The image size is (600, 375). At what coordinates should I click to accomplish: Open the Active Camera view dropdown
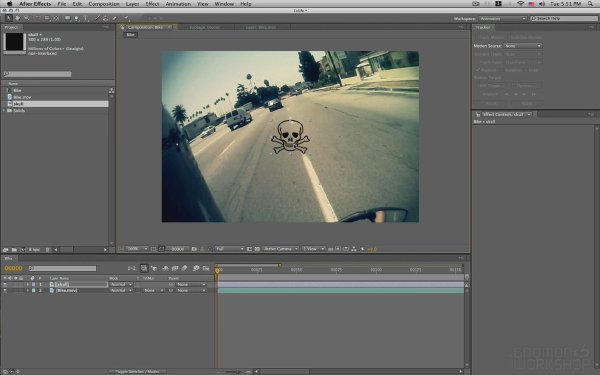click(x=280, y=249)
